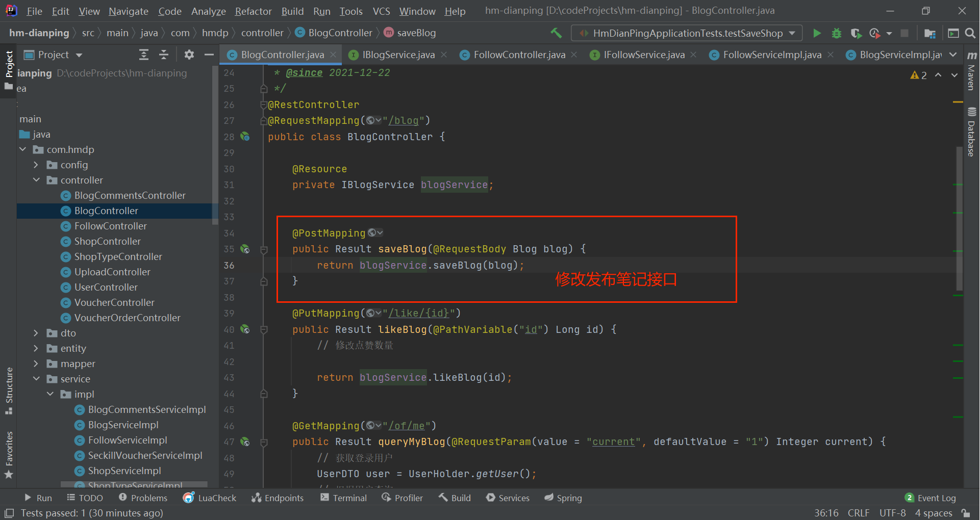
Task: Collapse the impl folder
Action: click(x=49, y=394)
